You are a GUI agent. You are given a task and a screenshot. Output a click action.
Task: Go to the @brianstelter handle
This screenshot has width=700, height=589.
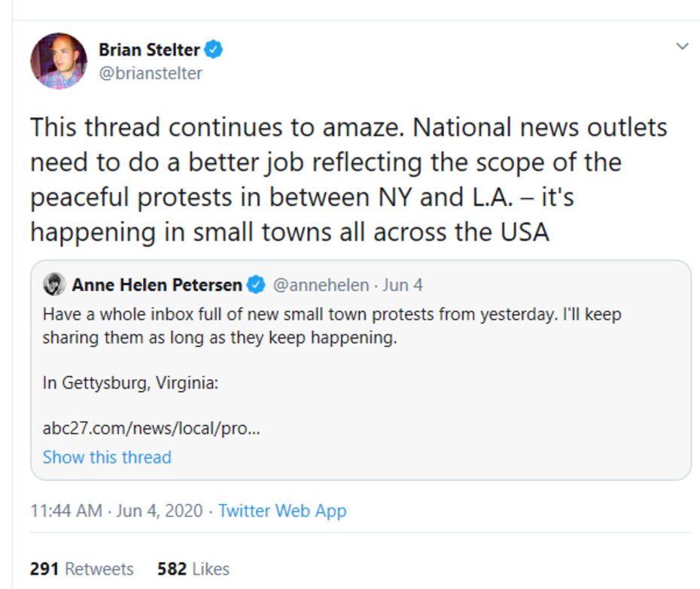pyautogui.click(x=151, y=73)
